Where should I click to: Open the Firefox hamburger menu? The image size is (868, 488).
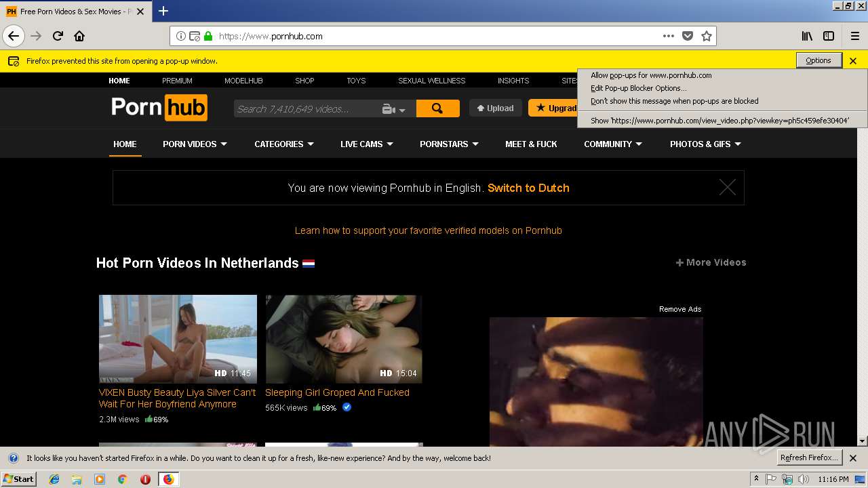(x=855, y=36)
